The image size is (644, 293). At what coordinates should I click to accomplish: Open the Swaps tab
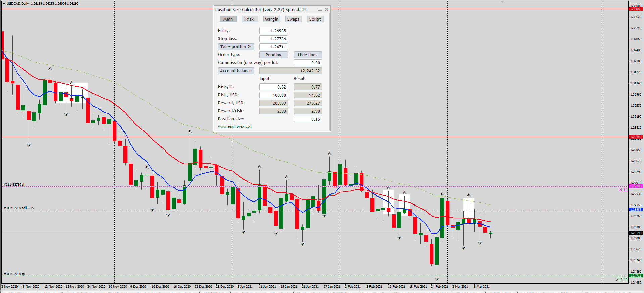click(293, 19)
